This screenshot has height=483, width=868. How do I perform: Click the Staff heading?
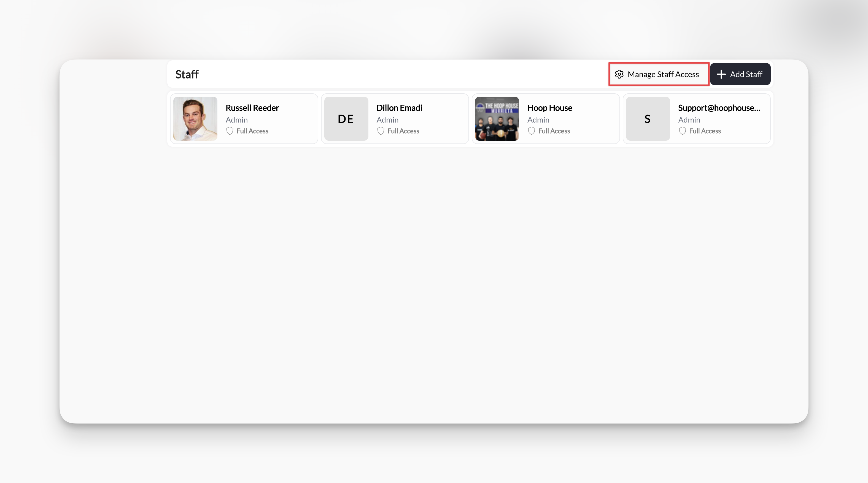click(x=187, y=74)
